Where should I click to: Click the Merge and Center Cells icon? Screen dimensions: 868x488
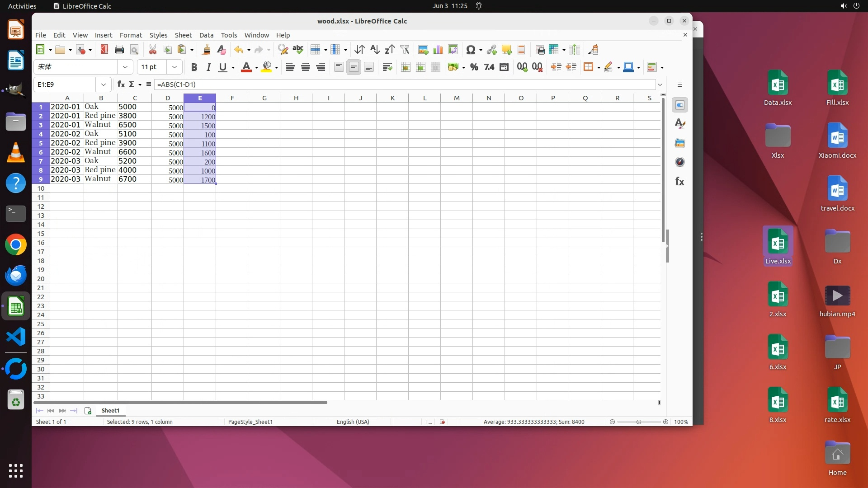[406, 67]
